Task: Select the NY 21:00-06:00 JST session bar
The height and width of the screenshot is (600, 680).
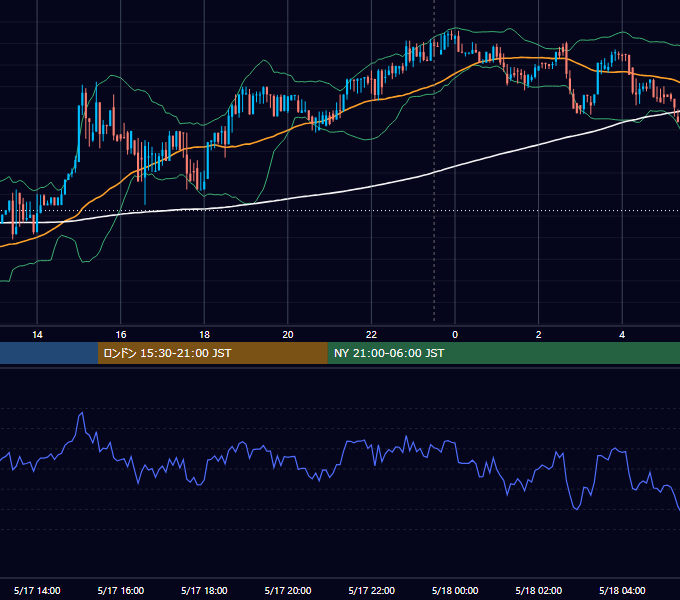Action: click(503, 353)
